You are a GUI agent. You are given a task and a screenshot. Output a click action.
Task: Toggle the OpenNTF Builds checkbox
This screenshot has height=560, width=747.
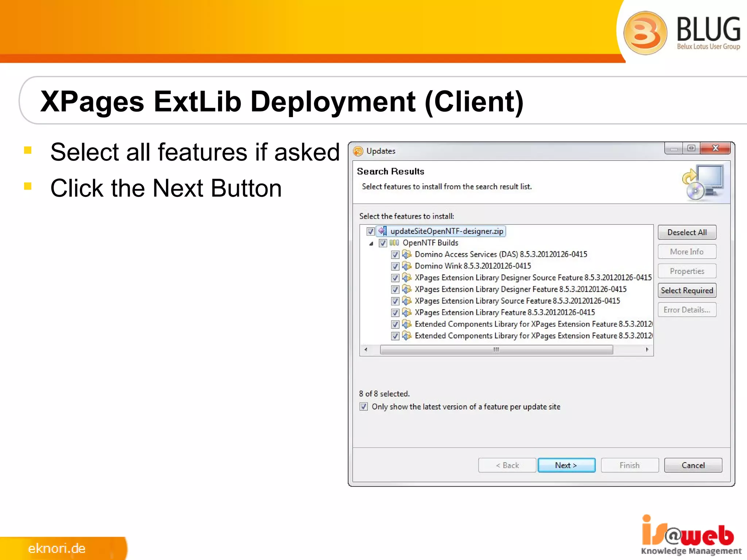point(383,243)
